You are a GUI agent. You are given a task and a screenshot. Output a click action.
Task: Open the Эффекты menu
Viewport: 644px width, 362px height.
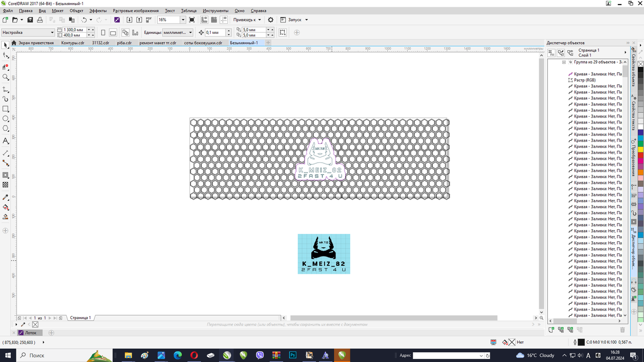pyautogui.click(x=98, y=11)
